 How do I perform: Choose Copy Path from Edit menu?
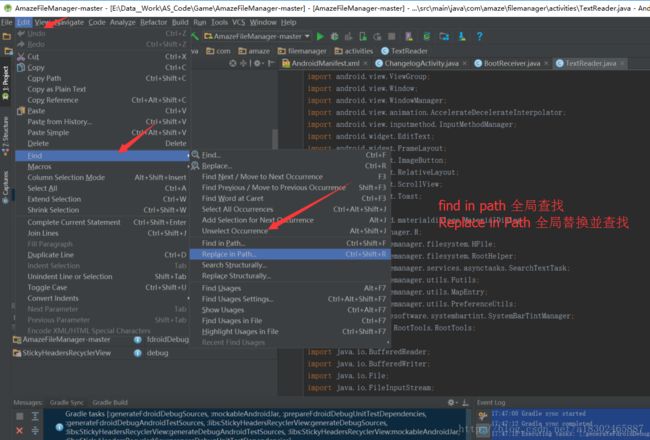coord(102,78)
